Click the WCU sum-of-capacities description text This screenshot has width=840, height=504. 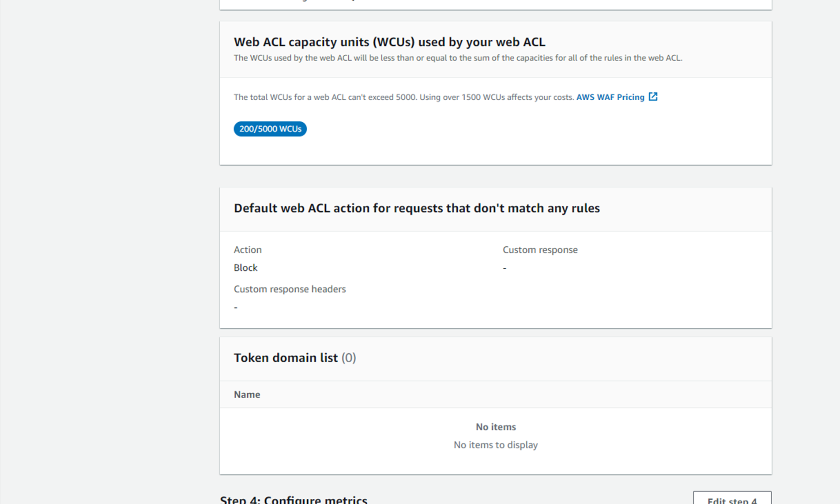click(x=458, y=58)
